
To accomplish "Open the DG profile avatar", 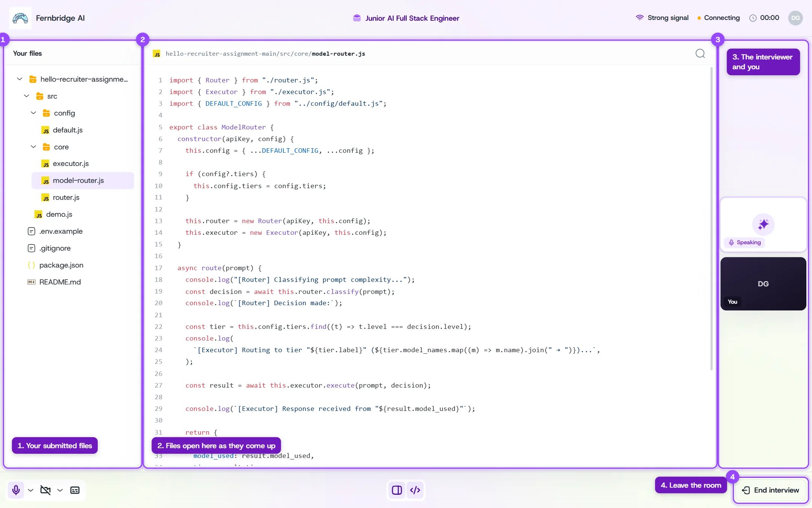I will (x=795, y=18).
